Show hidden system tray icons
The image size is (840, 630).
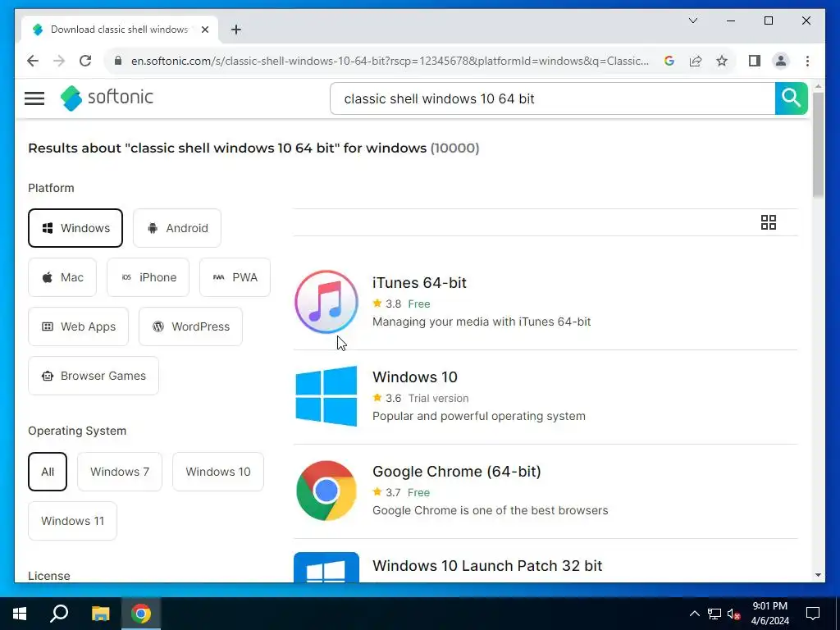click(x=694, y=614)
